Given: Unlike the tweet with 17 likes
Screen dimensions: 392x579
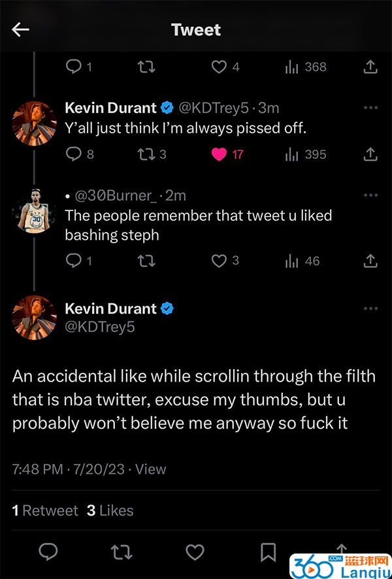Looking at the screenshot, I should (x=219, y=154).
